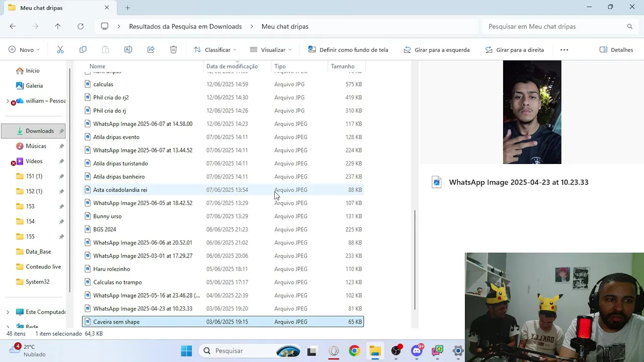This screenshot has height=362, width=644.
Task: Click the black terminal icon on taskbar
Action: point(311,351)
